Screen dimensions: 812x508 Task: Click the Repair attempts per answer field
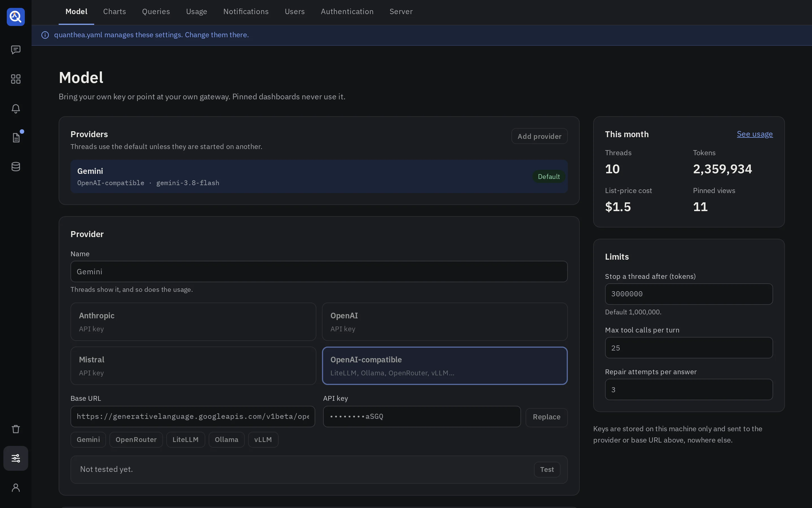coord(689,389)
